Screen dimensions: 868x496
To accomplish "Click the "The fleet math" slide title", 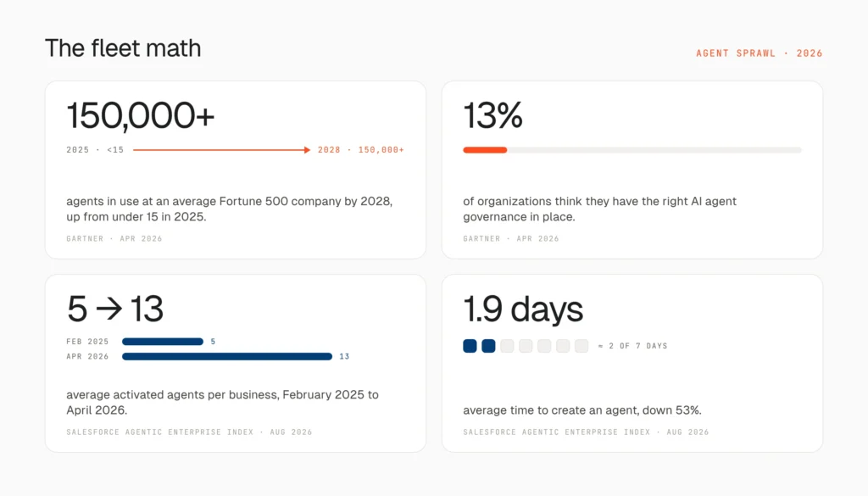I will pyautogui.click(x=123, y=48).
